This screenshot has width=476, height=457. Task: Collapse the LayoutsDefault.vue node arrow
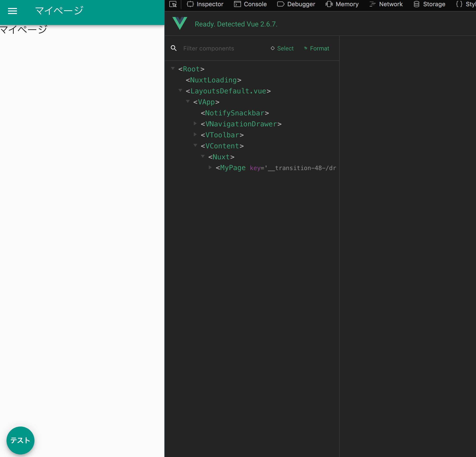click(x=180, y=90)
